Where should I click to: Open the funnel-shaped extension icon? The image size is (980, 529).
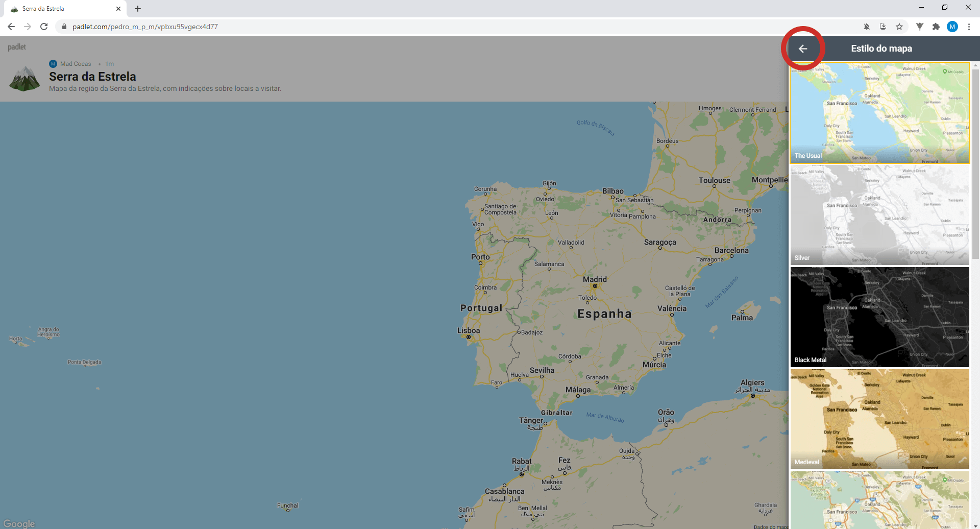click(920, 27)
